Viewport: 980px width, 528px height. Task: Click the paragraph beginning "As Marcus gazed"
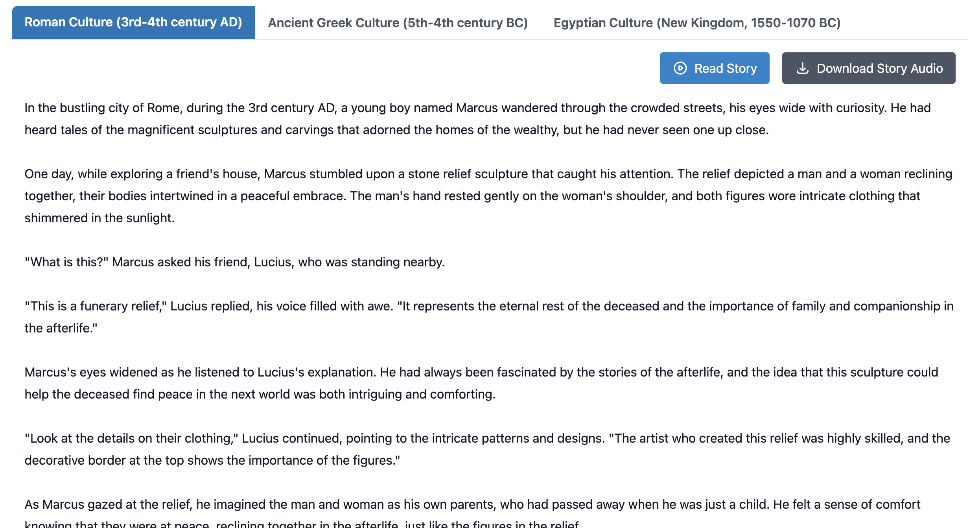point(472,513)
